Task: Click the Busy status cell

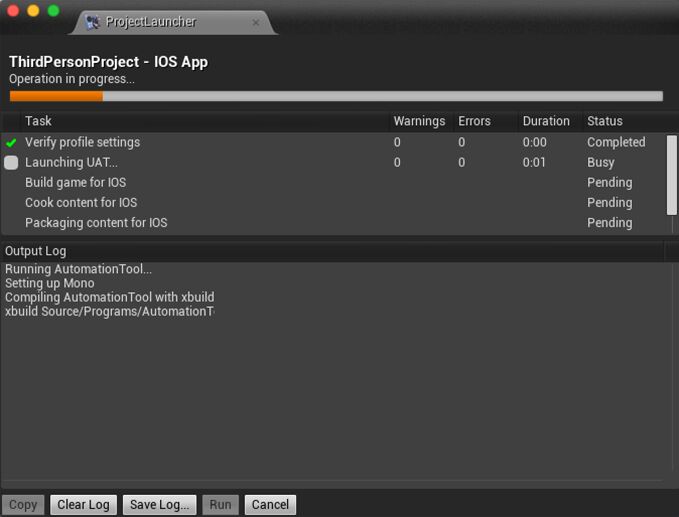Action: tap(601, 162)
